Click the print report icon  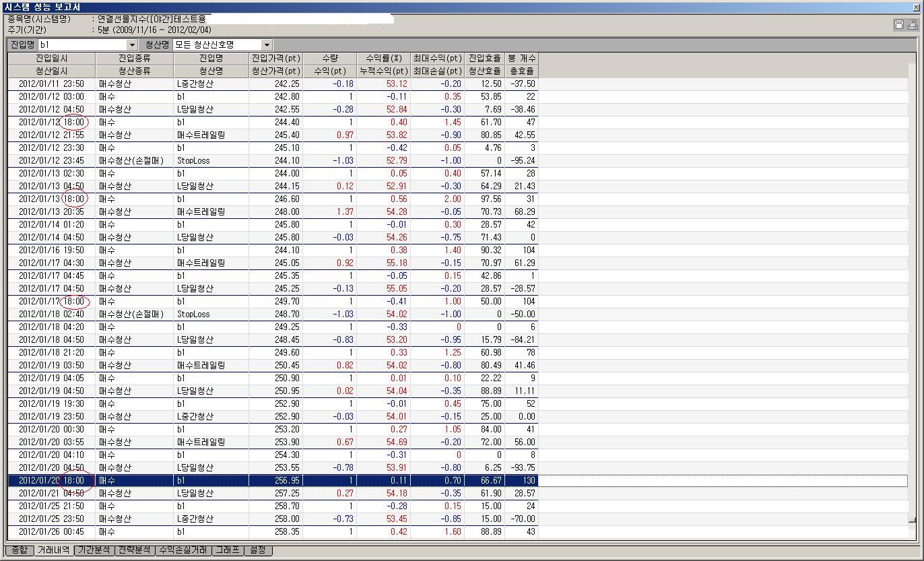913,25
